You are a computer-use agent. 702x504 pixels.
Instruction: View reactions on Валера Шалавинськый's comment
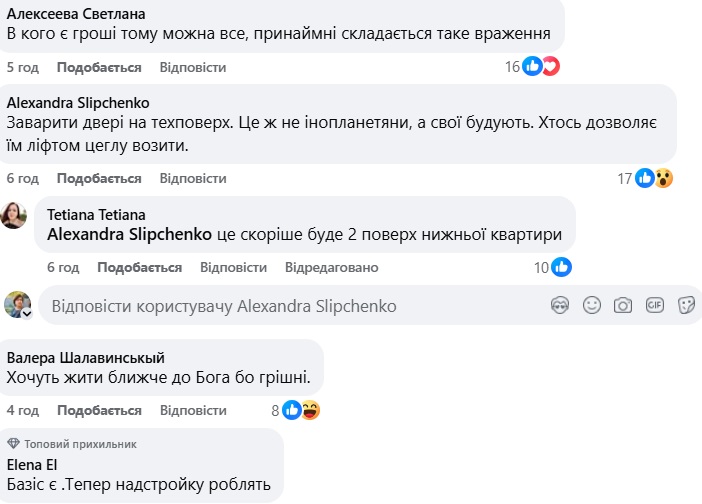tap(300, 410)
